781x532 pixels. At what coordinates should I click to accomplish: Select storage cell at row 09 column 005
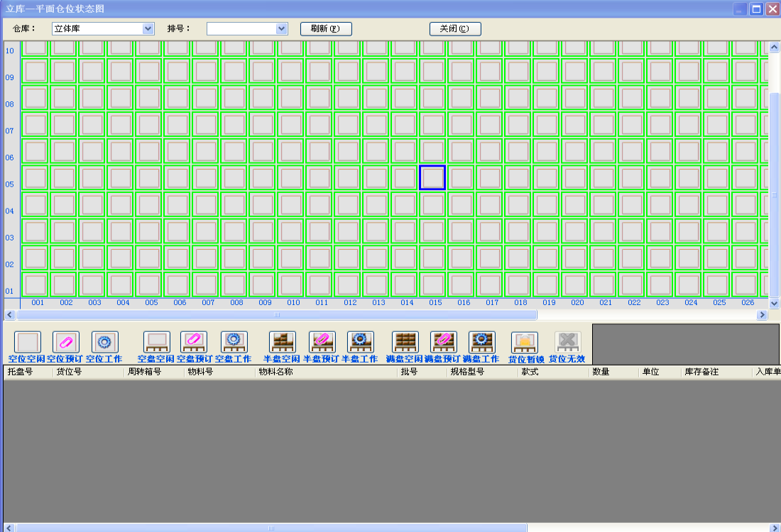(149, 71)
